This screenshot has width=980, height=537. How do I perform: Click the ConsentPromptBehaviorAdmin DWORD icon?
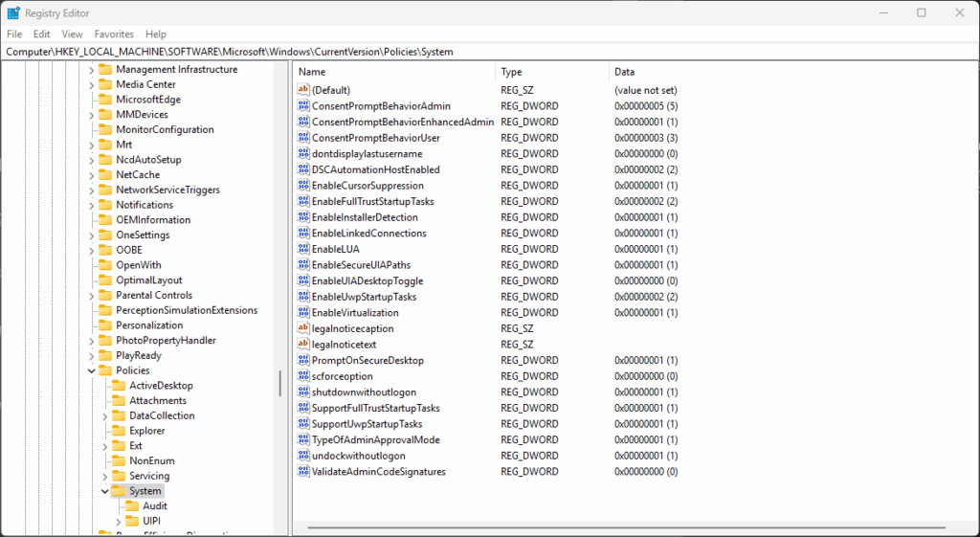click(x=303, y=105)
